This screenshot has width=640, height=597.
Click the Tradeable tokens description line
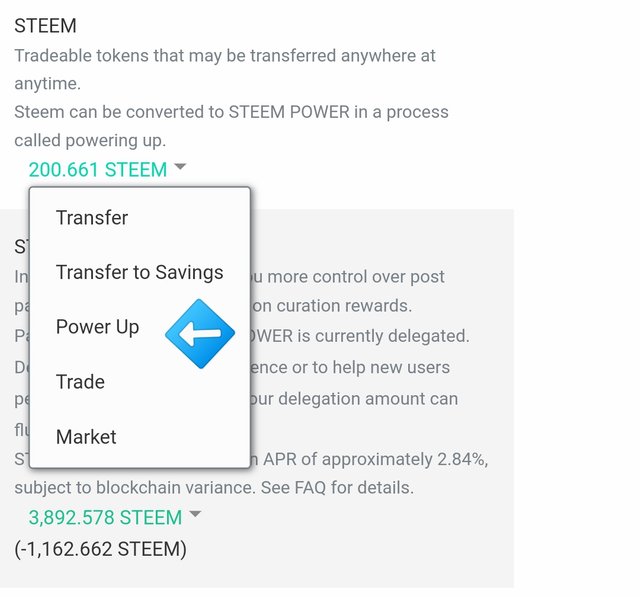pyautogui.click(x=225, y=55)
